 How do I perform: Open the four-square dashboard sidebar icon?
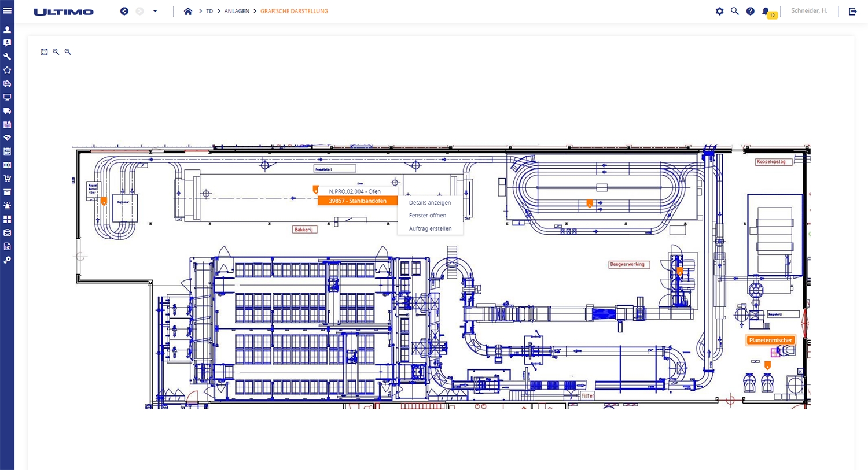coord(7,220)
